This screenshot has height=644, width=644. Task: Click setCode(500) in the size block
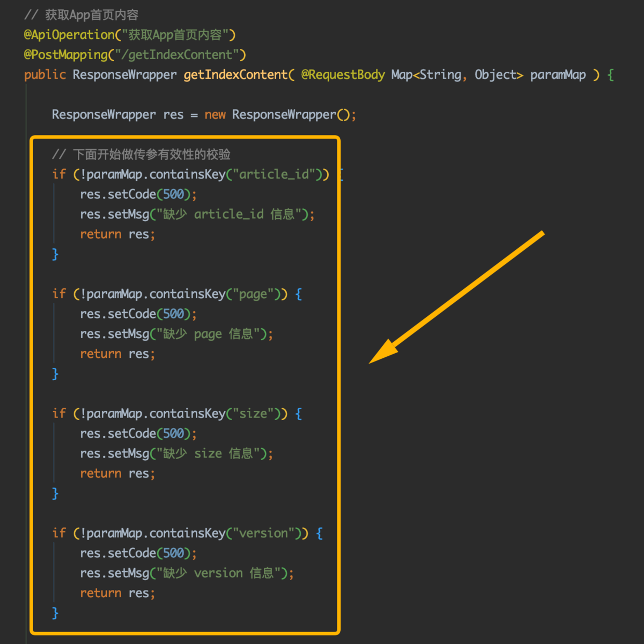(x=138, y=434)
